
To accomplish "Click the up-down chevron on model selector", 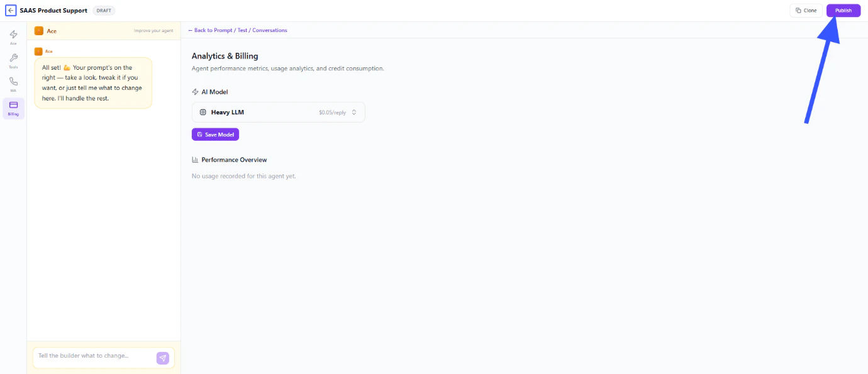I will coord(354,113).
